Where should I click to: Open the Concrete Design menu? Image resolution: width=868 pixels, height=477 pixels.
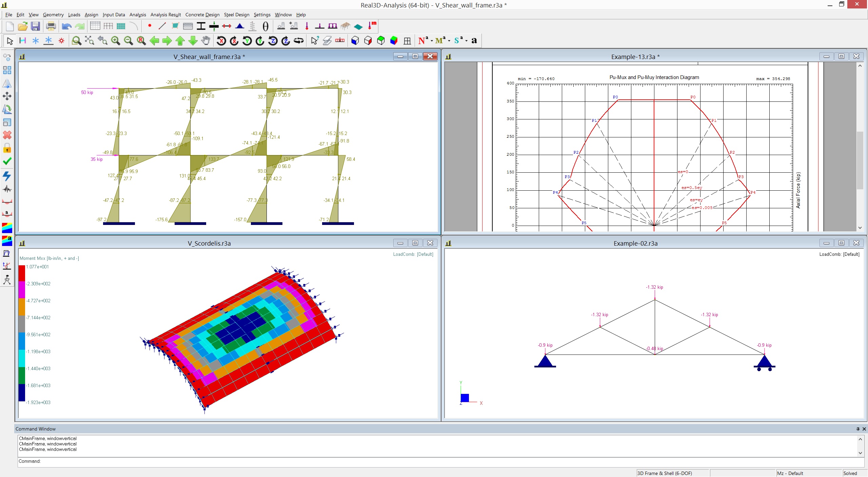click(x=202, y=15)
